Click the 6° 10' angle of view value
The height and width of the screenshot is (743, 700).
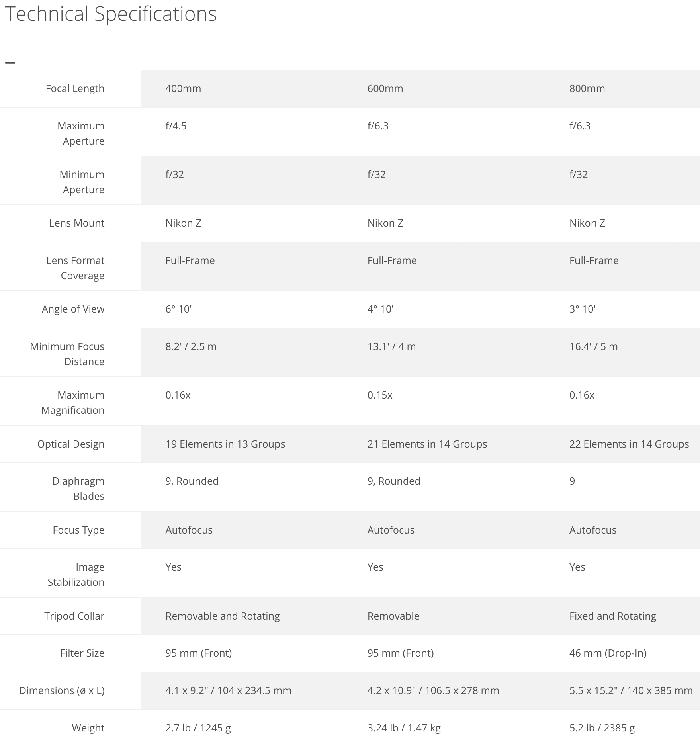178,309
